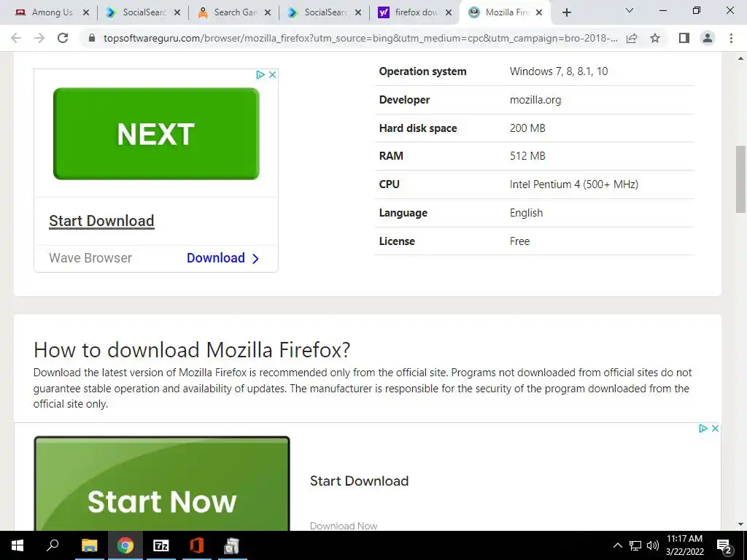Reload the current page
The width and height of the screenshot is (747, 560).
63,38
